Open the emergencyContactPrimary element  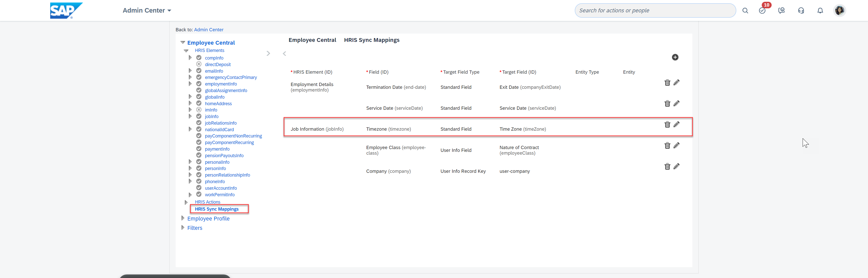[x=231, y=77]
